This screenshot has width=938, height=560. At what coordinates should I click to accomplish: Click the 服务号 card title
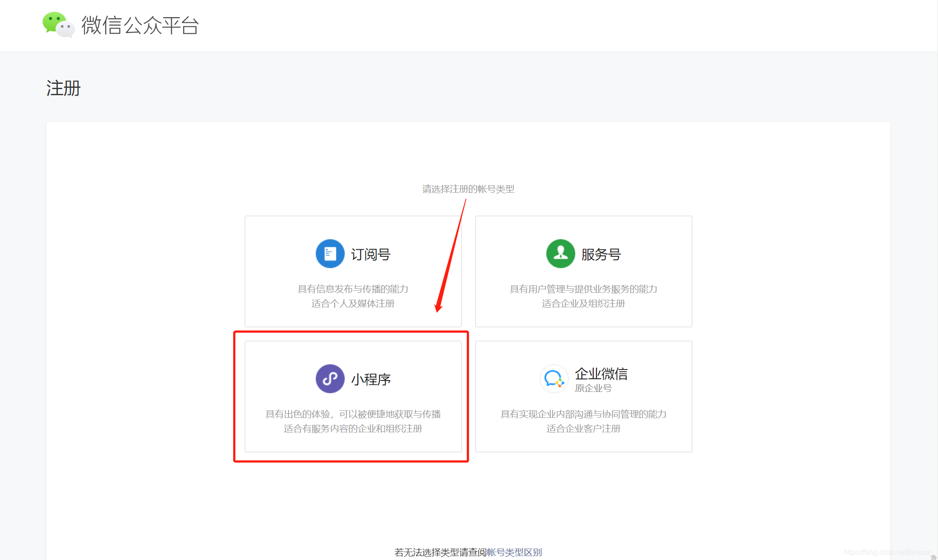(601, 255)
